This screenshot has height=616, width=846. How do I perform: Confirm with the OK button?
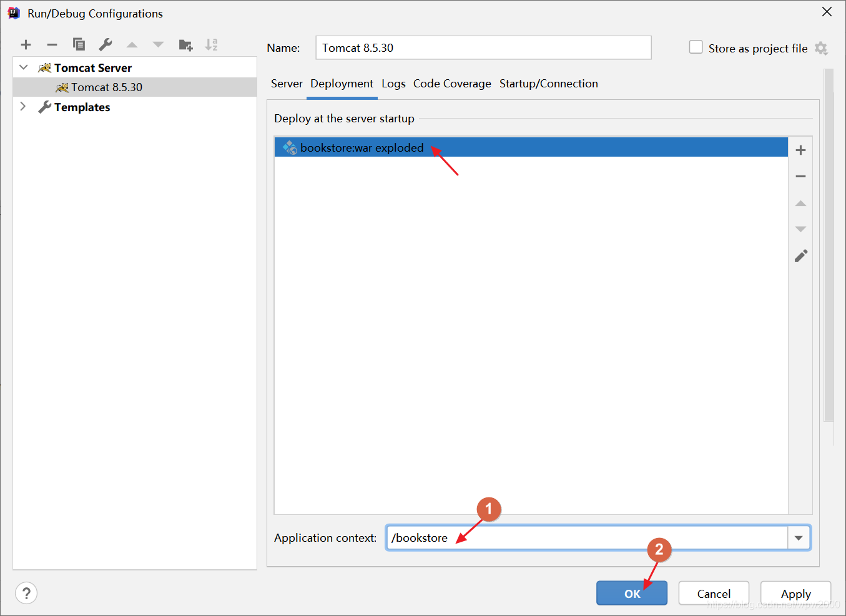632,594
